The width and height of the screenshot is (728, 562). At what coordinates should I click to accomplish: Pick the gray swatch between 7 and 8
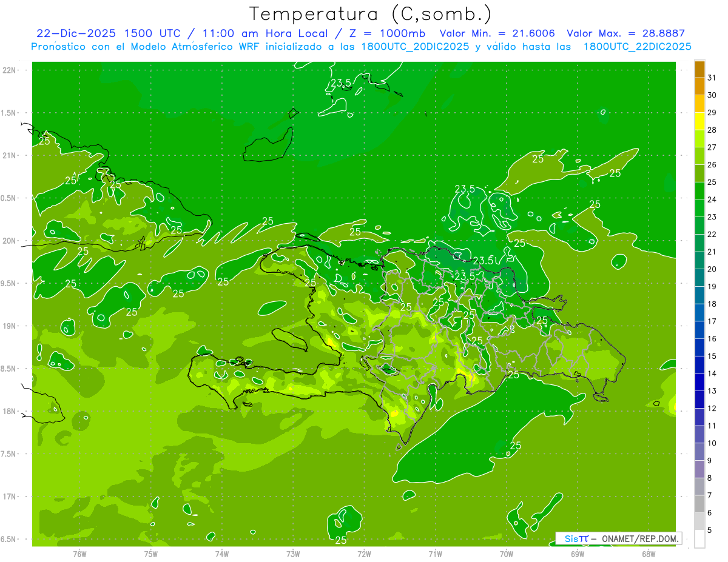699,486
